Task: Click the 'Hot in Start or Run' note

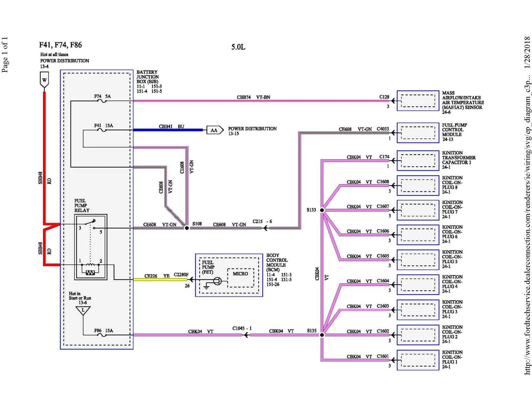Action: click(80, 296)
